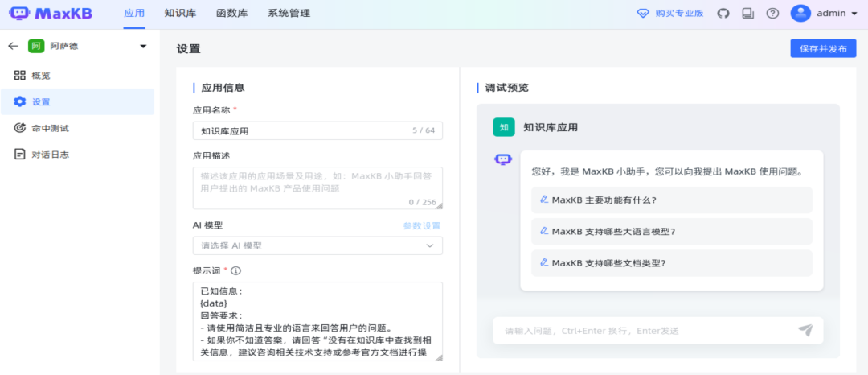The image size is (868, 375).
Task: Open the 购买专业版 link
Action: [x=679, y=14]
